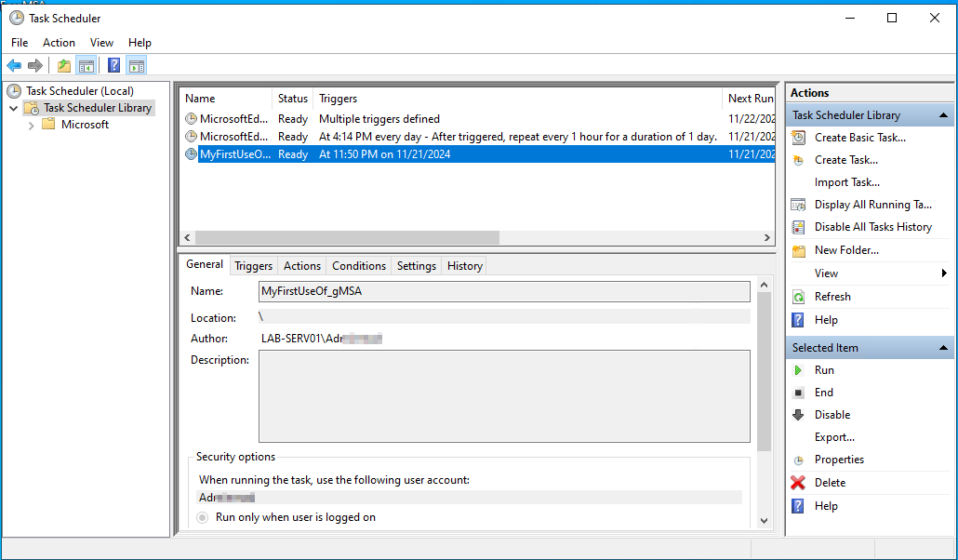Click Export for the selected task
This screenshot has height=560, width=958.
[834, 437]
